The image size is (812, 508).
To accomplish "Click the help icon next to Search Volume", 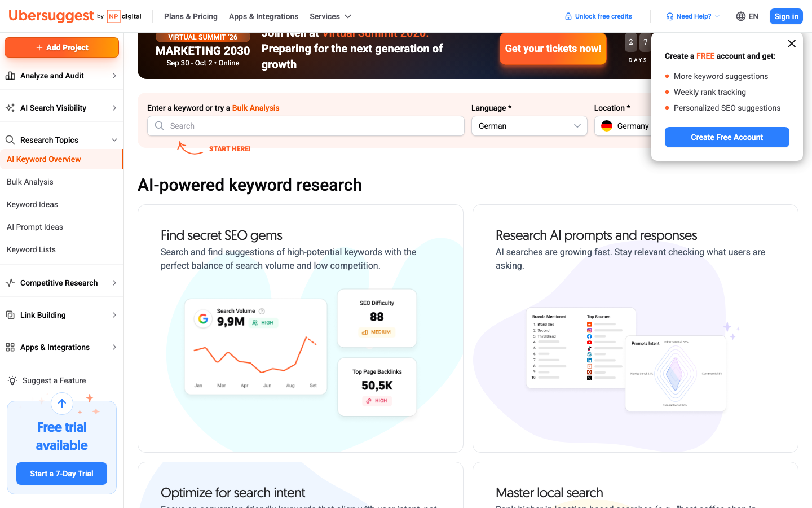I will click(x=262, y=311).
